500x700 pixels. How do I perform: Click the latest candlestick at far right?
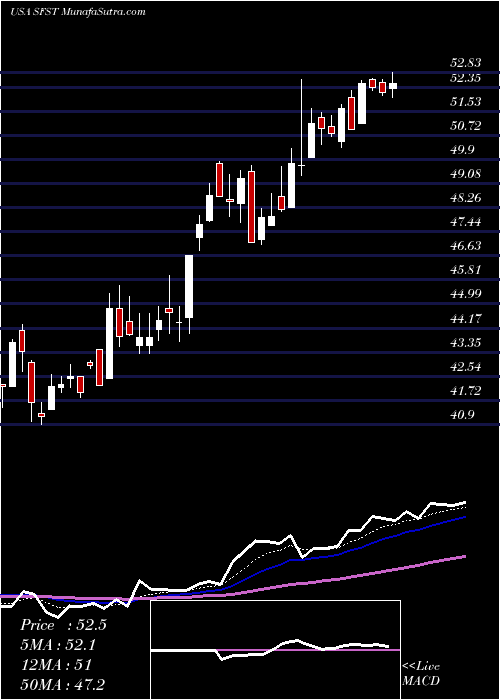click(x=393, y=85)
